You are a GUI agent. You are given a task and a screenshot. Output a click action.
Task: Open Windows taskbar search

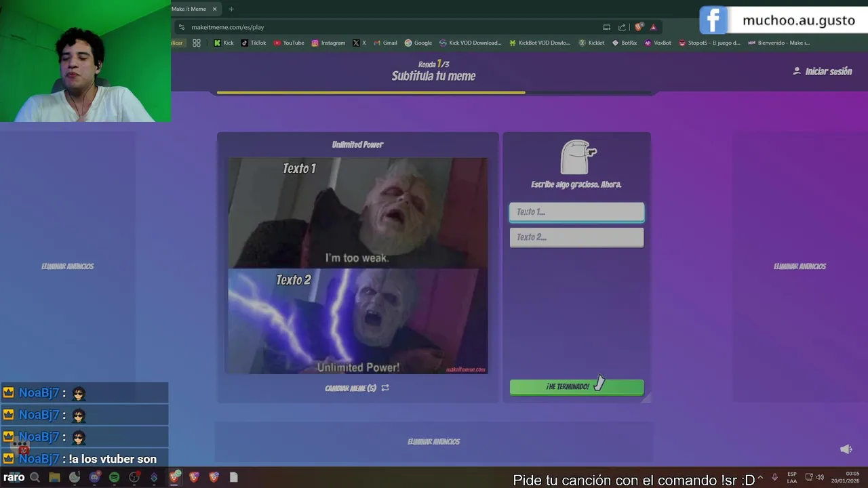35,477
